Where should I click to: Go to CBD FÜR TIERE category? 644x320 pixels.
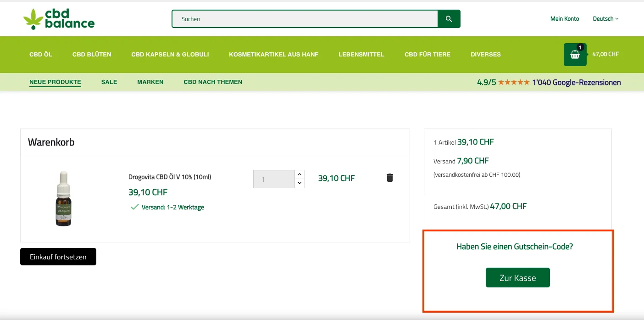tap(427, 54)
